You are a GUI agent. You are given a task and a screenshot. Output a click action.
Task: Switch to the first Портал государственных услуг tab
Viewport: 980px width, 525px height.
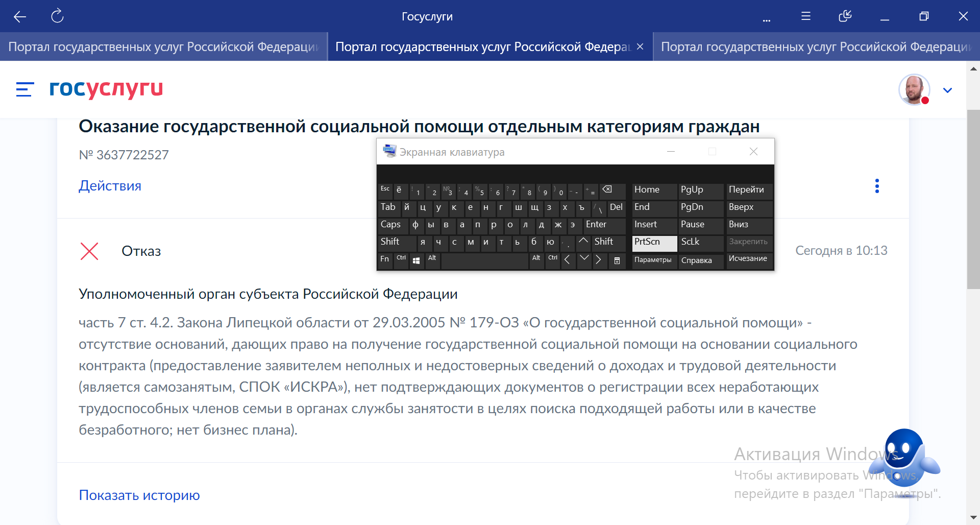163,47
